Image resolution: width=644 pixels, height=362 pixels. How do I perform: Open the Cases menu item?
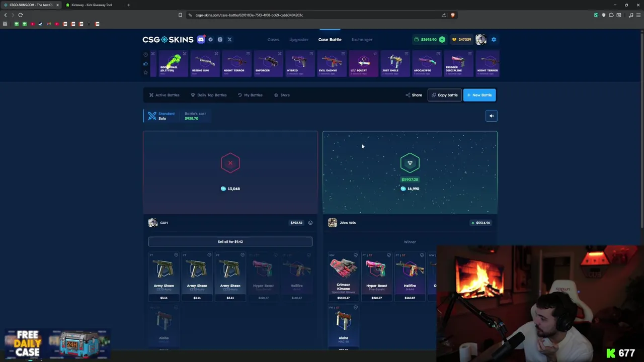tap(273, 39)
